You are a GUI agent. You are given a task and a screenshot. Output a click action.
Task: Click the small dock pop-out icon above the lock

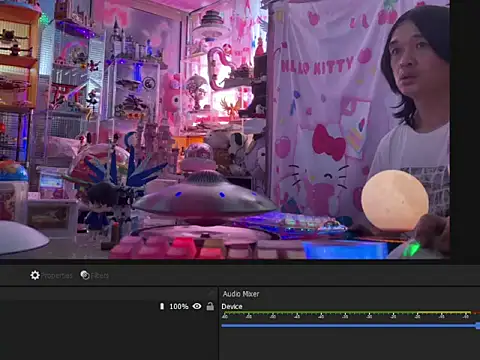click(211, 293)
